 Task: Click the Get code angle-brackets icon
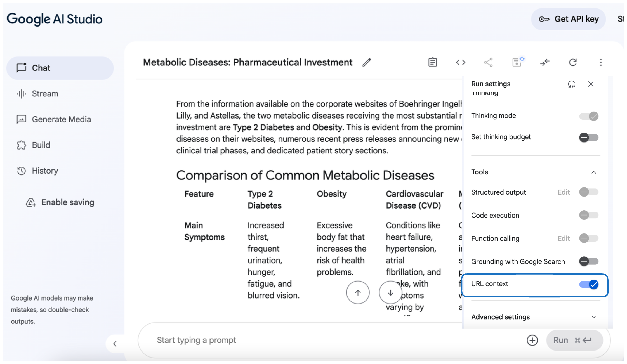[461, 62]
